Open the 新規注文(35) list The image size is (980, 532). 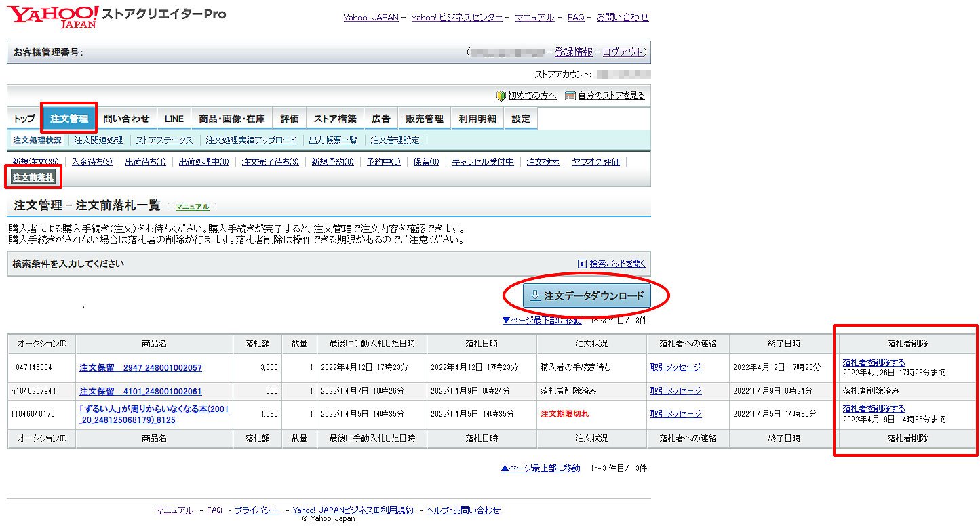click(x=36, y=162)
